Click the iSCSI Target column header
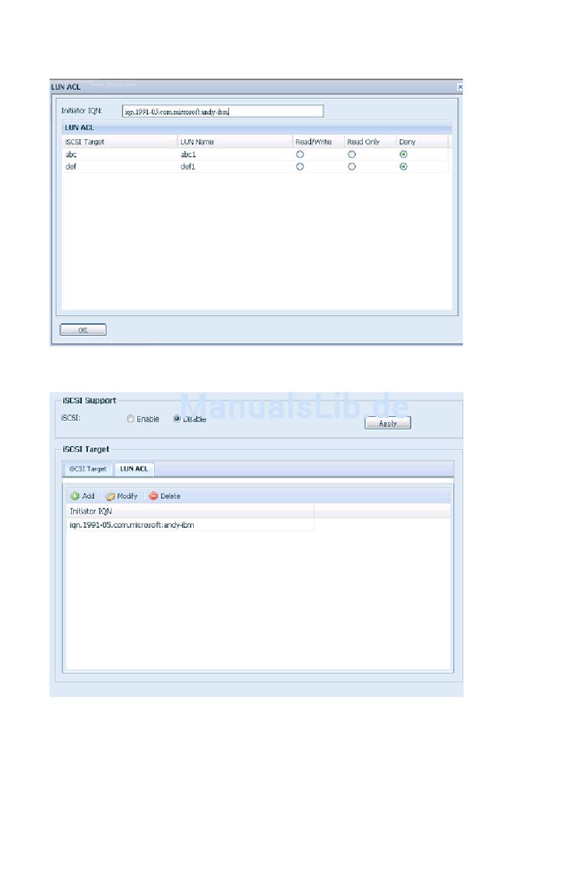 pos(120,142)
